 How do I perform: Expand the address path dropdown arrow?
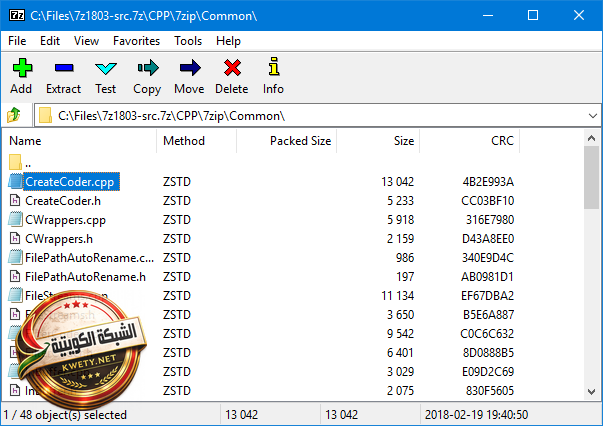[590, 115]
